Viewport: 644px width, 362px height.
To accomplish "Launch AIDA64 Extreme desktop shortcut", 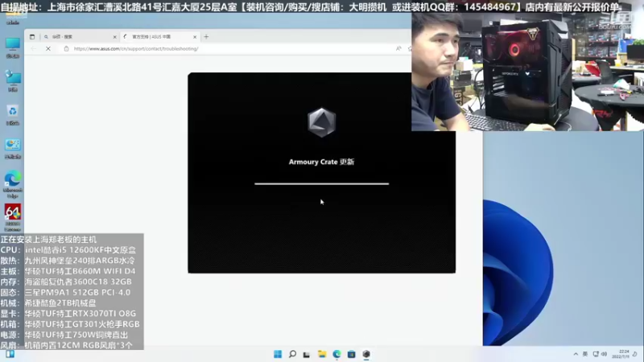I will tap(13, 217).
